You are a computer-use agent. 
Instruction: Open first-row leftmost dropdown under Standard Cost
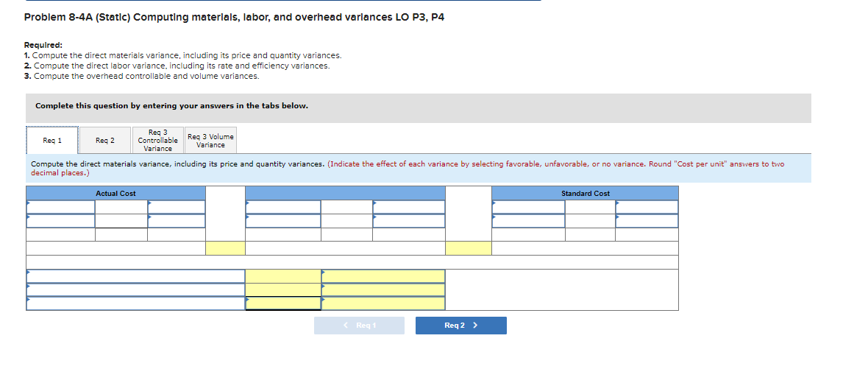[x=529, y=207]
